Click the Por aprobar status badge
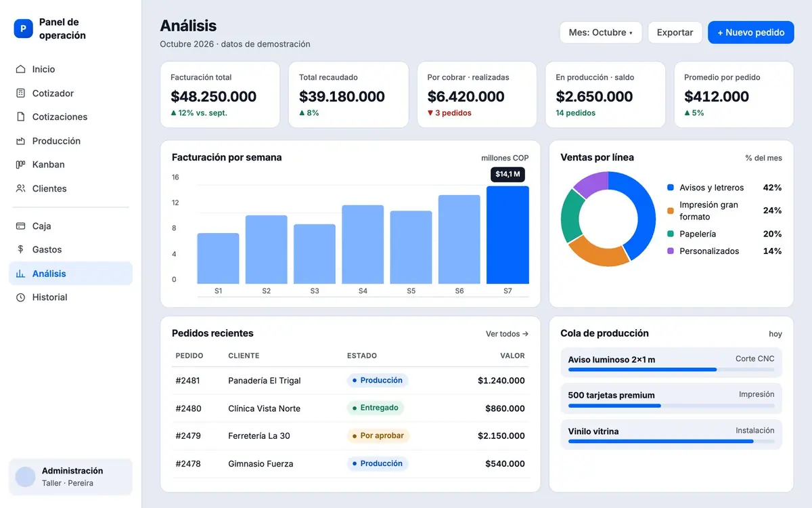The height and width of the screenshot is (508, 812). pyautogui.click(x=378, y=436)
